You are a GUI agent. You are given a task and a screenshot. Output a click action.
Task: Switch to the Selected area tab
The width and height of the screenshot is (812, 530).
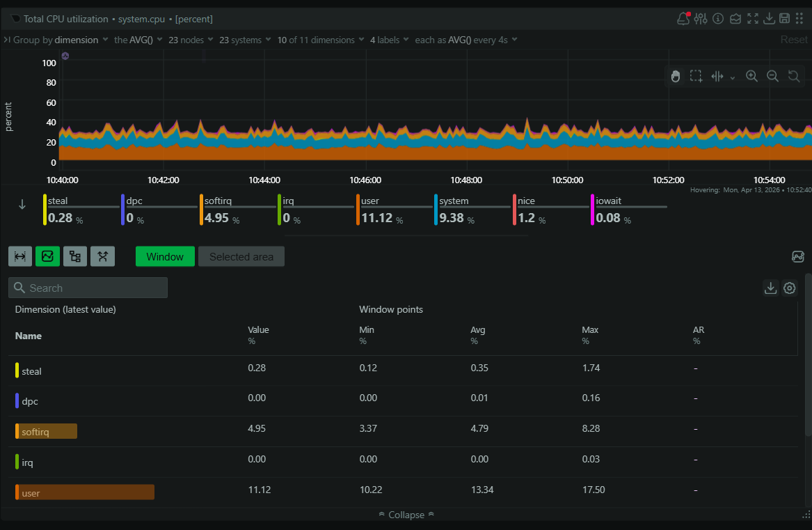pos(241,256)
